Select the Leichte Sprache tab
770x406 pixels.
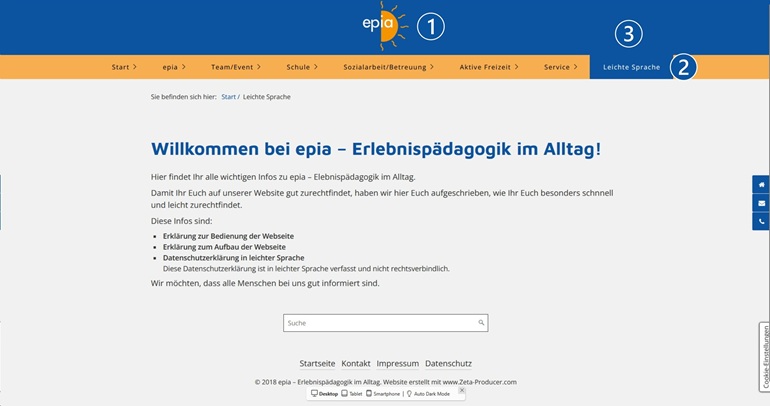(x=625, y=67)
